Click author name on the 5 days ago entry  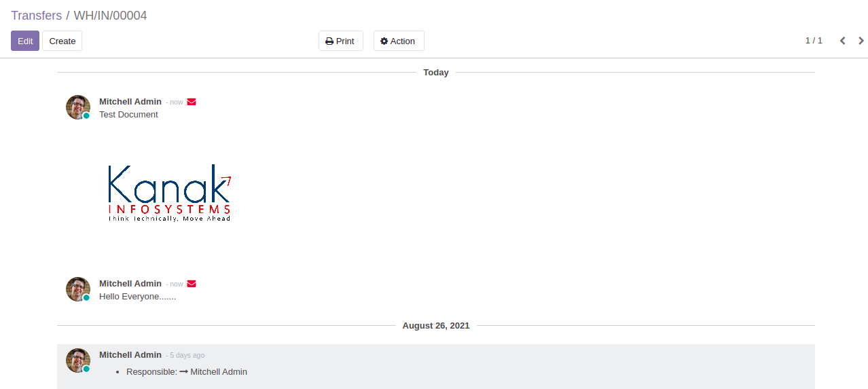point(130,355)
